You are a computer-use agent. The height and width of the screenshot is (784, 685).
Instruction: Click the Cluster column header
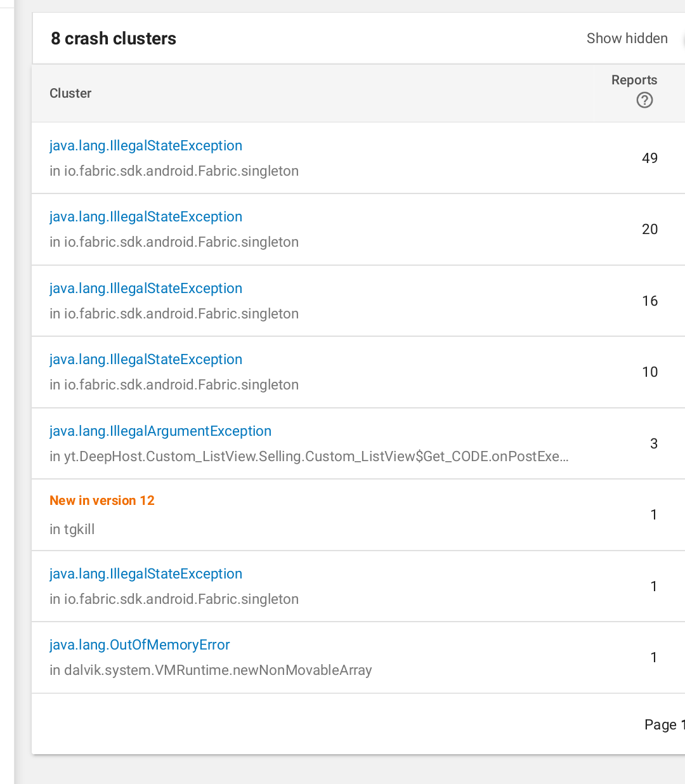point(70,93)
